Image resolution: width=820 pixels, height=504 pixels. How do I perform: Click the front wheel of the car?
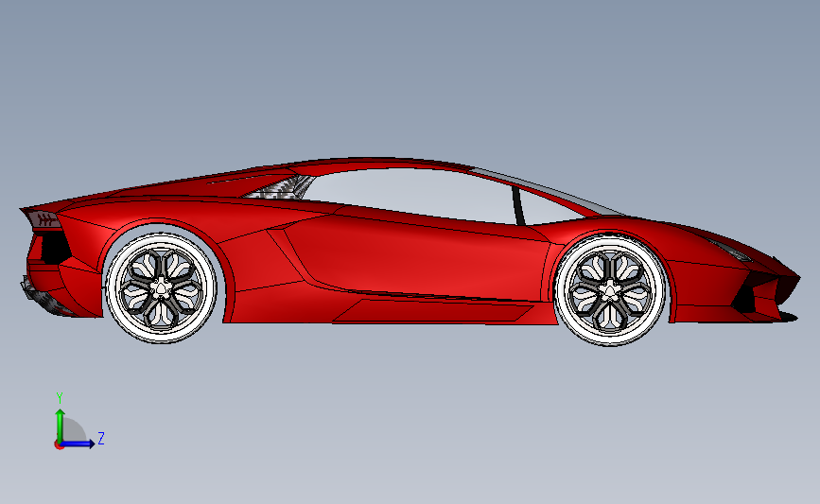[610, 290]
